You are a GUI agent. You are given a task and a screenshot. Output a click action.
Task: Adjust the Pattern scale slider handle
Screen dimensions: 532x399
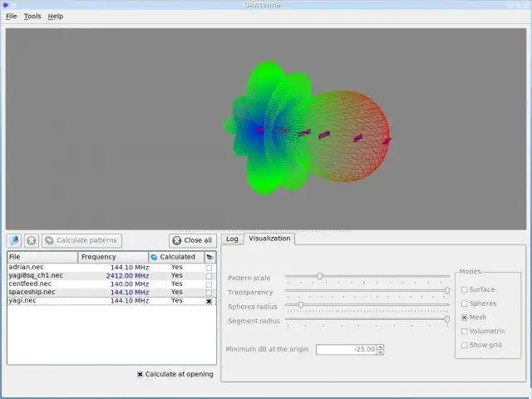pyautogui.click(x=319, y=276)
